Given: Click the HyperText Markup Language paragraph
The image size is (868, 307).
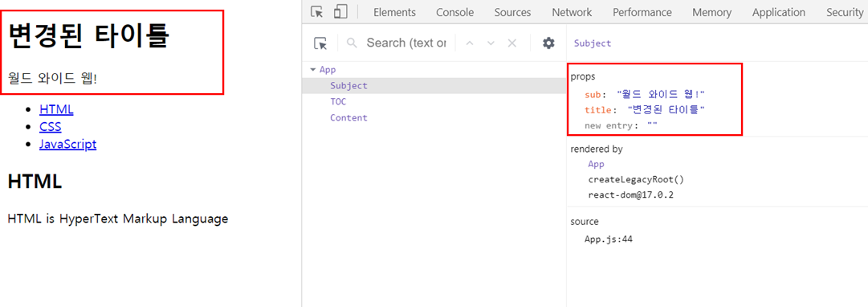Looking at the screenshot, I should 118,219.
